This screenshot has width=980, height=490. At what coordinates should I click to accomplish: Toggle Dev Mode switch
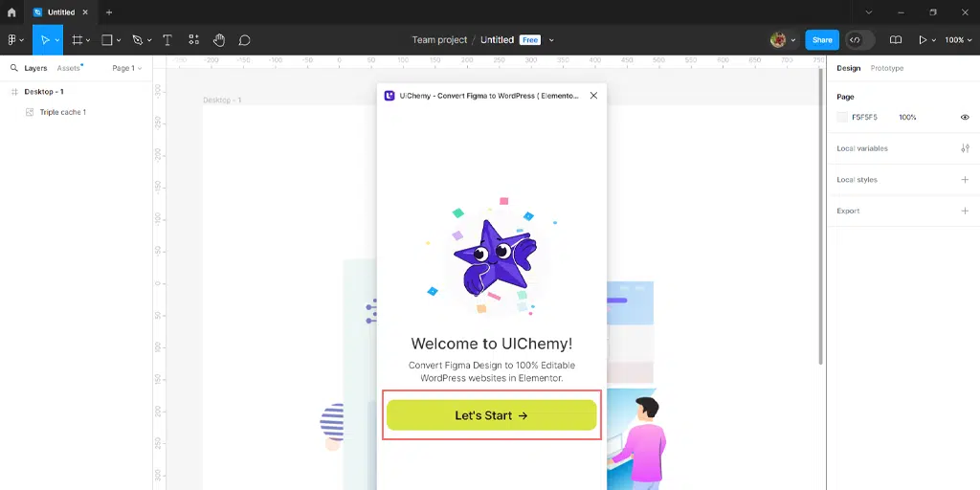click(860, 40)
